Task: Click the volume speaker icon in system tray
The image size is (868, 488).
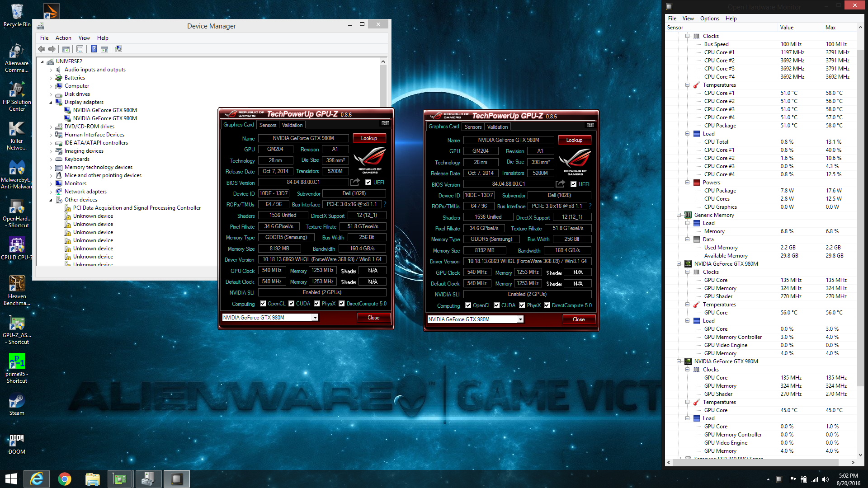Action: pos(826,479)
